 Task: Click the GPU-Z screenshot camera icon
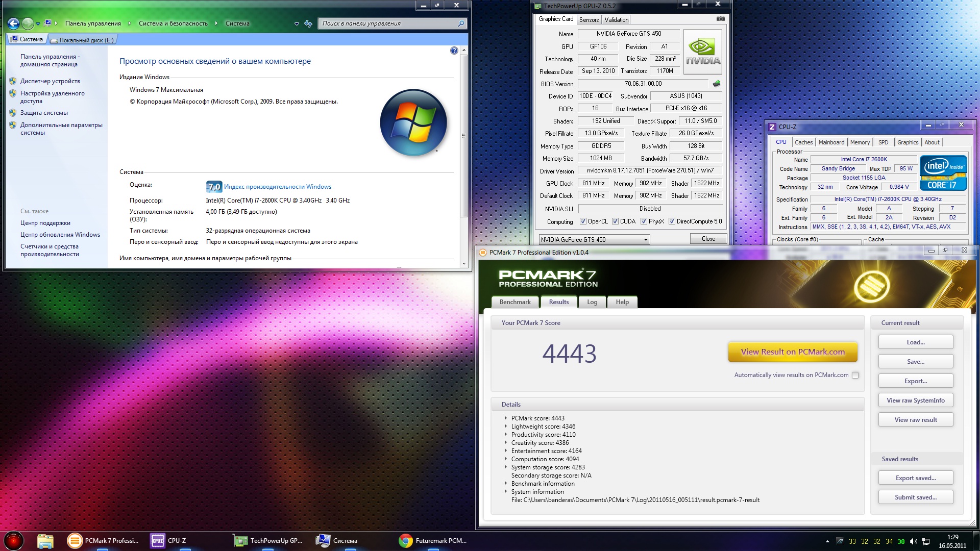point(720,19)
